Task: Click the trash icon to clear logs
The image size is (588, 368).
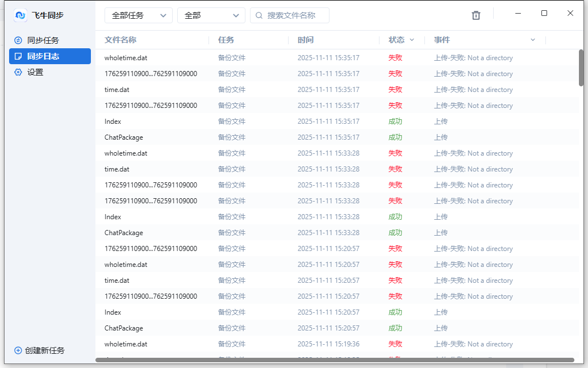Action: (476, 15)
